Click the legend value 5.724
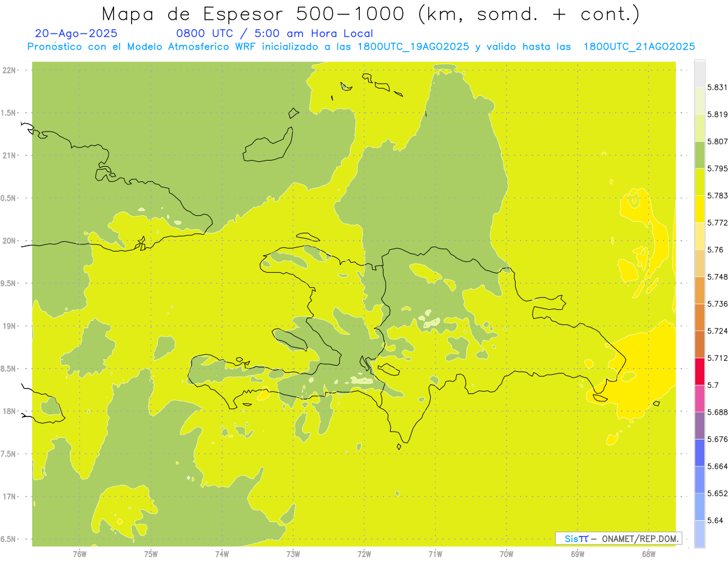The height and width of the screenshot is (562, 728). 716,331
